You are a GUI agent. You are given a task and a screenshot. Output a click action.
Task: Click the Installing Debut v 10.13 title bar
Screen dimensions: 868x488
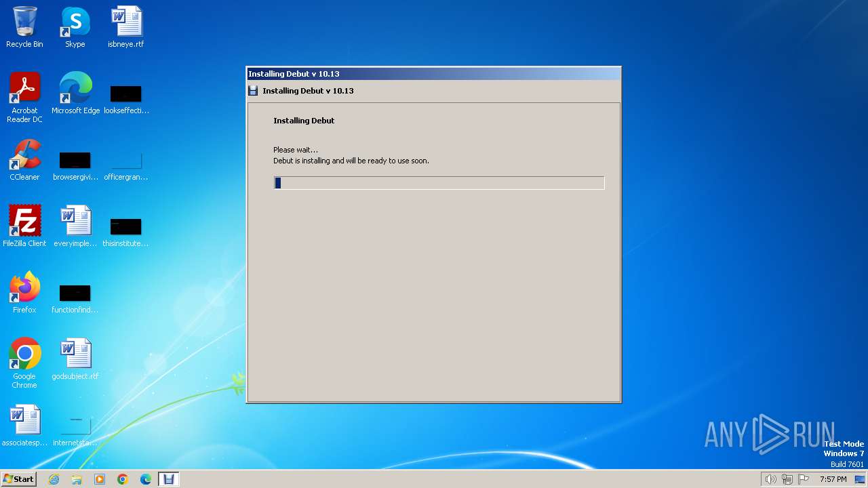click(x=433, y=74)
